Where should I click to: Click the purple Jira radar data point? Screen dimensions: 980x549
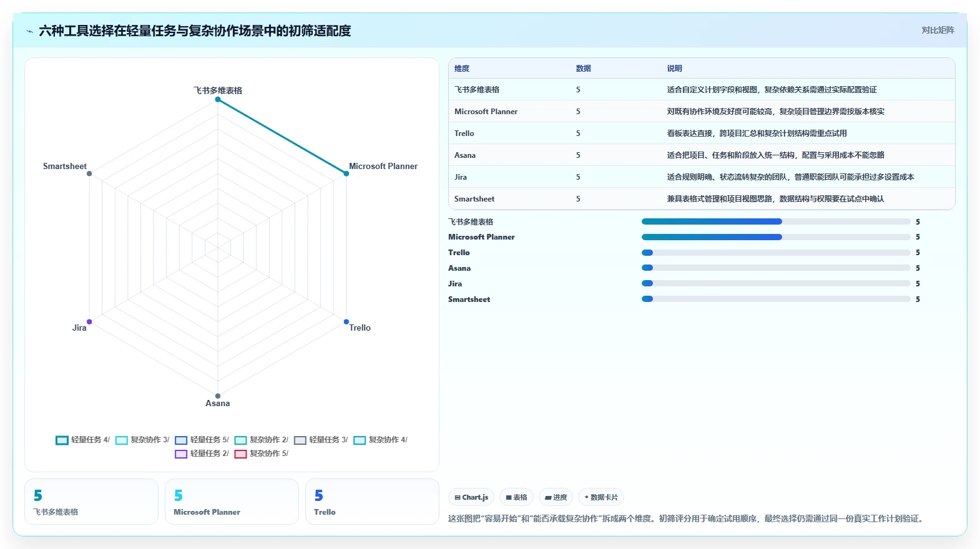coord(89,322)
